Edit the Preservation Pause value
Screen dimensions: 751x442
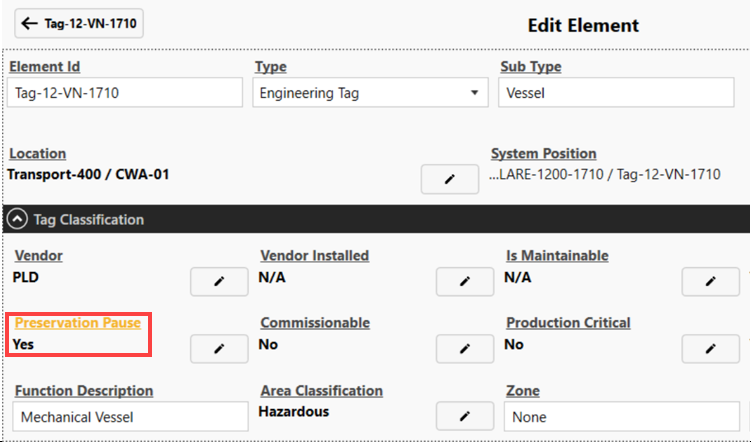coord(219,348)
